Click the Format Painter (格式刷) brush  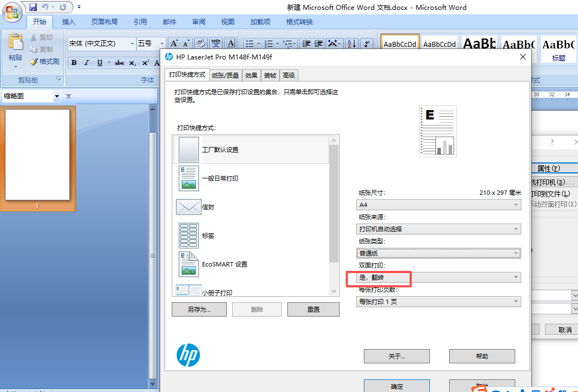[45, 62]
